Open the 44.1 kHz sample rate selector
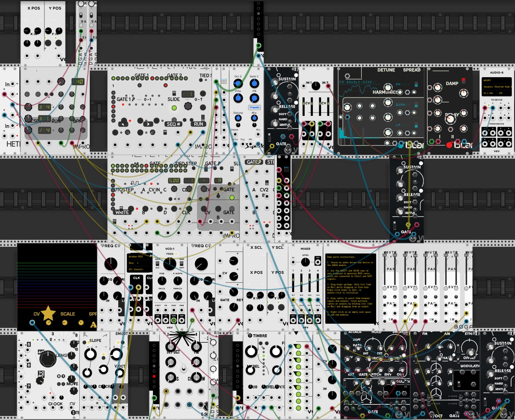This screenshot has width=515, height=420. [x=489, y=93]
